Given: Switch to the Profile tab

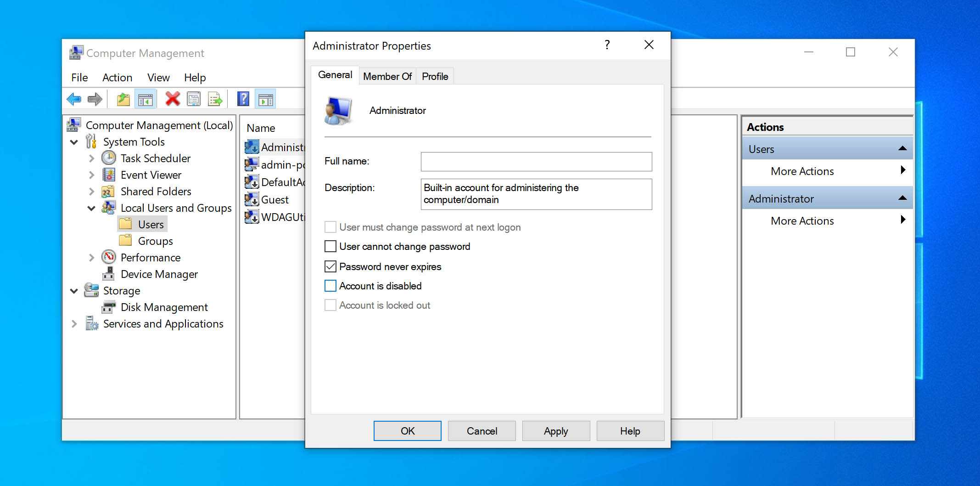Looking at the screenshot, I should pos(435,76).
